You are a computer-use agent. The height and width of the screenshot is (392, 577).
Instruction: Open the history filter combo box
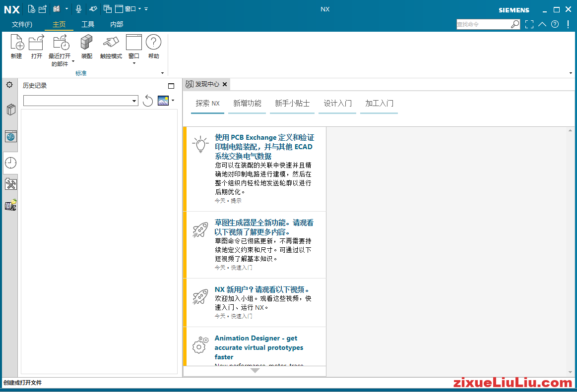pos(80,101)
